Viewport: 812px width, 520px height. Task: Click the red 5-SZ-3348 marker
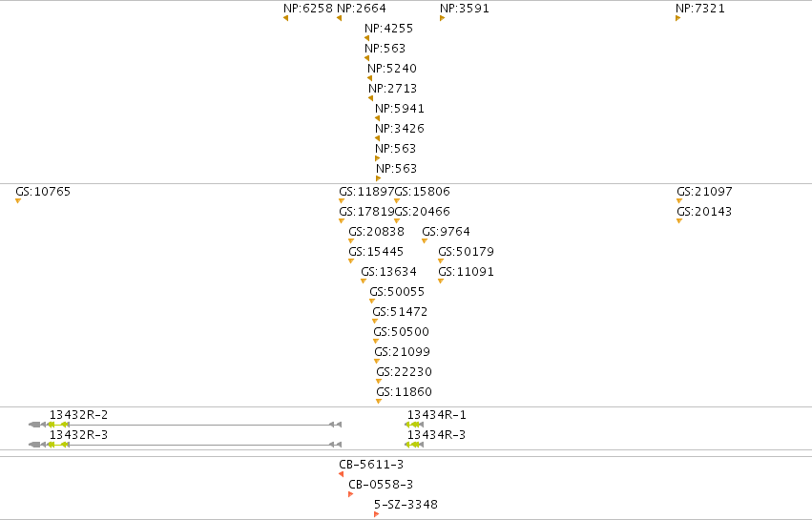[377, 514]
